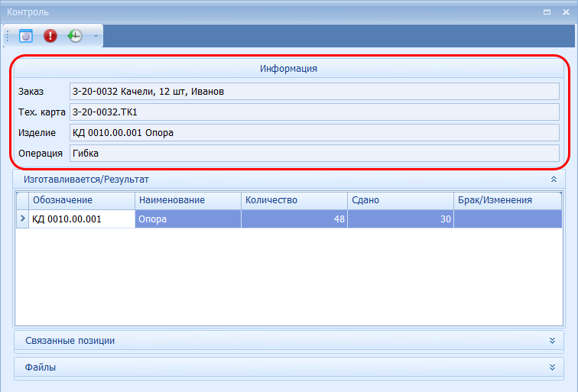Click the Сдано column header
This screenshot has height=392, width=578.
[400, 200]
